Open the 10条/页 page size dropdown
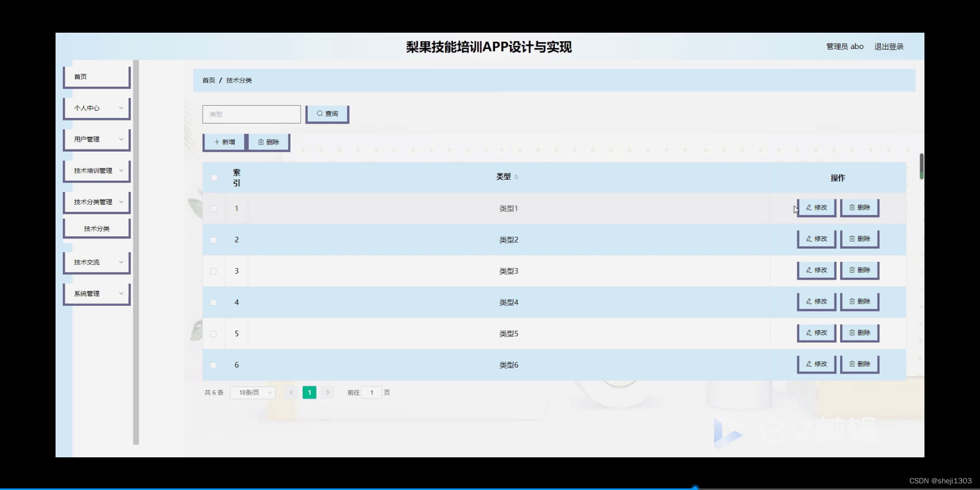The height and width of the screenshot is (490, 980). 252,393
